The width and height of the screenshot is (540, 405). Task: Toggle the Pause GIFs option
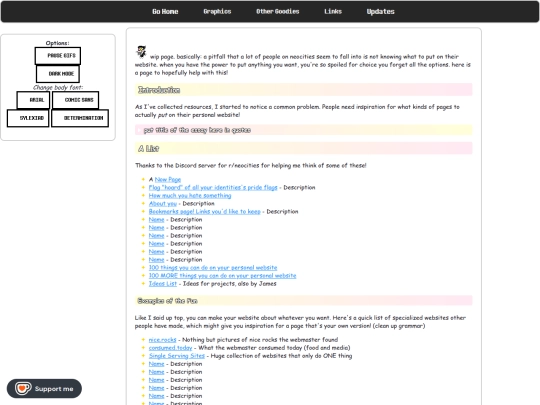[x=58, y=56]
